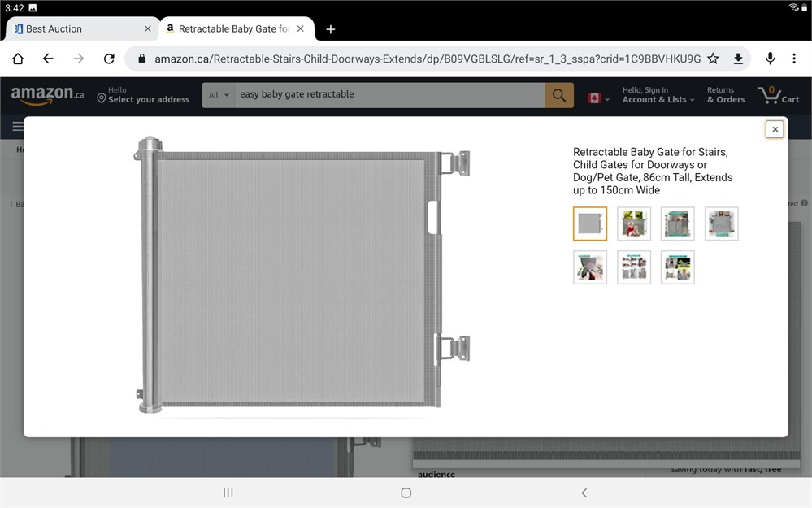
Task: Close the Retractable Baby Gate tab
Action: click(301, 29)
